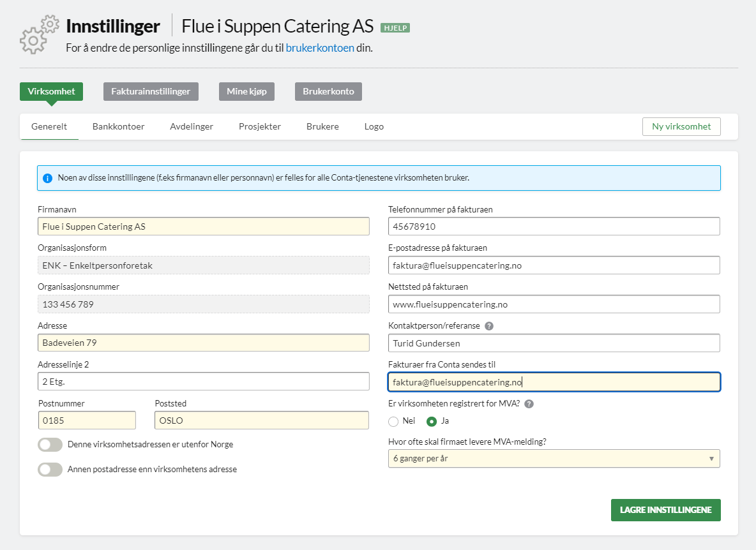The width and height of the screenshot is (756, 550).
Task: Open the Mine kjøp tab
Action: pyautogui.click(x=247, y=91)
